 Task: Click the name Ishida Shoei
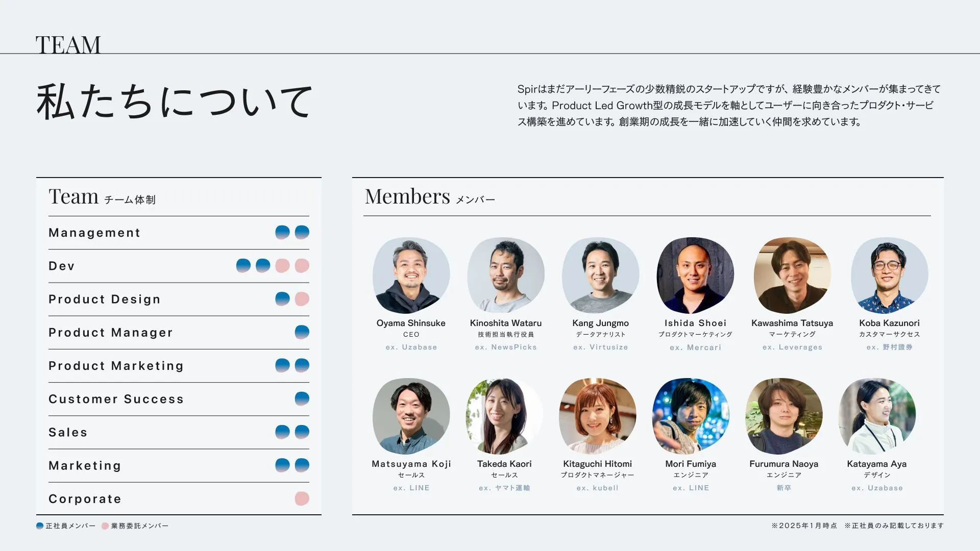(x=695, y=323)
